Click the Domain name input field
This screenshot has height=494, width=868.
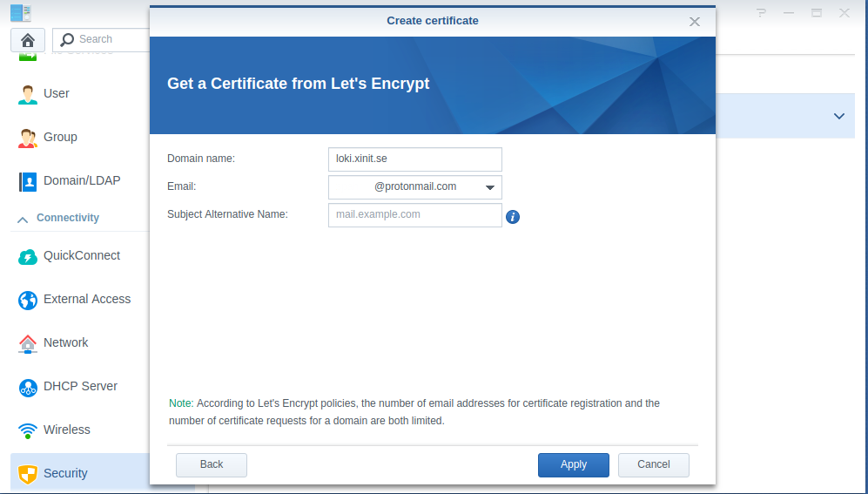[x=415, y=159]
